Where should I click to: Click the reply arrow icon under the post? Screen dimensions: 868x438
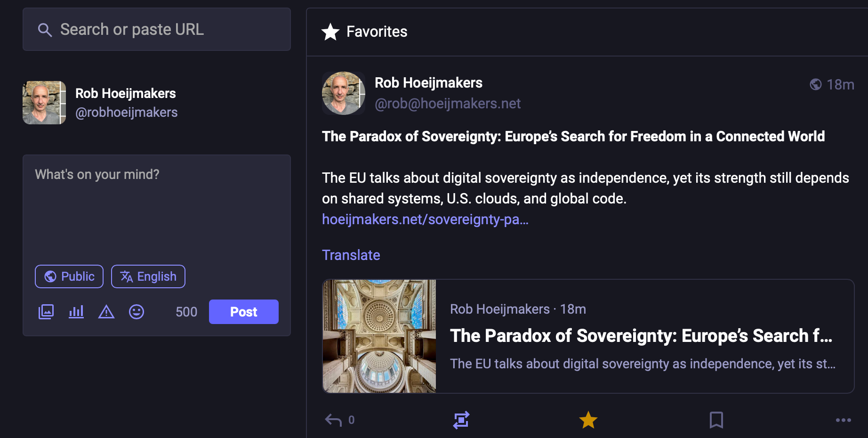coord(334,420)
